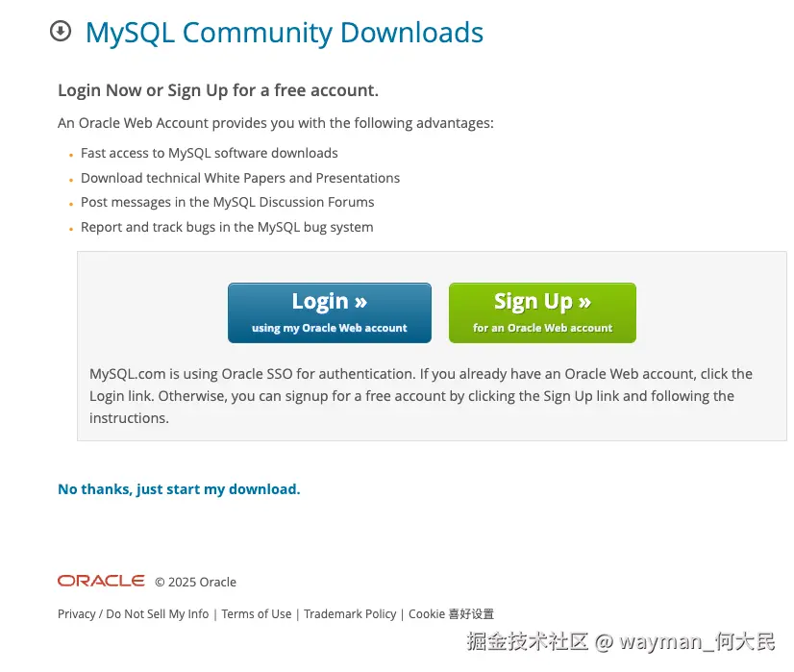Screen dimensions: 794x672
Task: Click the red Oracle logo
Action: click(x=101, y=581)
